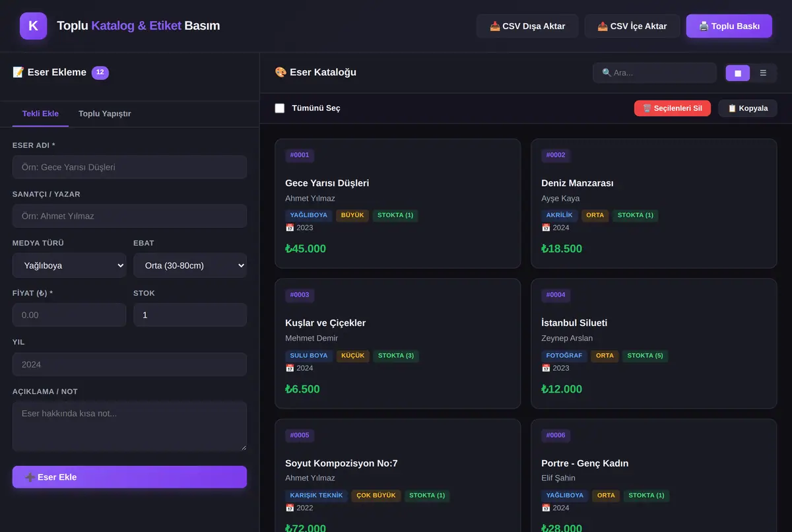Viewport: 792px width, 532px height.
Task: Switch to list view layout
Action: pos(763,73)
